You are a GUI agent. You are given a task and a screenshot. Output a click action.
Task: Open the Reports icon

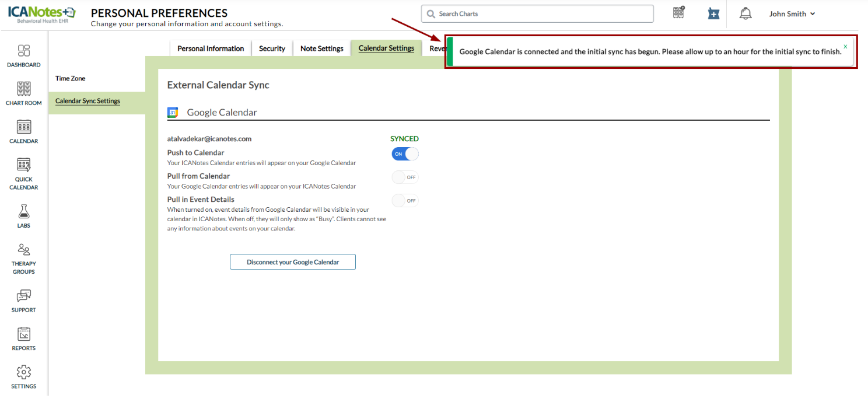24,334
